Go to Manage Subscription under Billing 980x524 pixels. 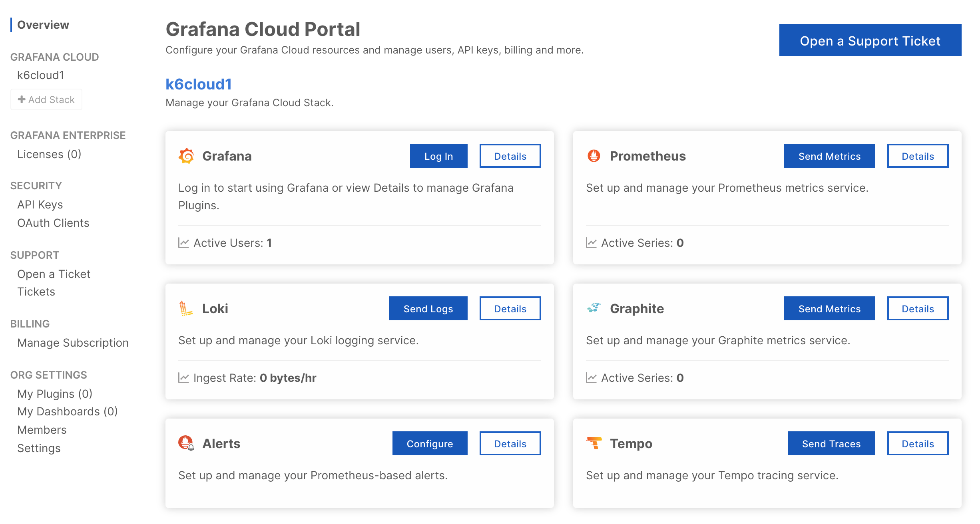pos(72,342)
